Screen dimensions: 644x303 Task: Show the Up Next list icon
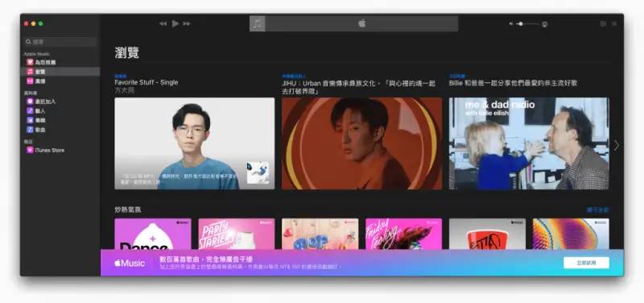[614, 24]
